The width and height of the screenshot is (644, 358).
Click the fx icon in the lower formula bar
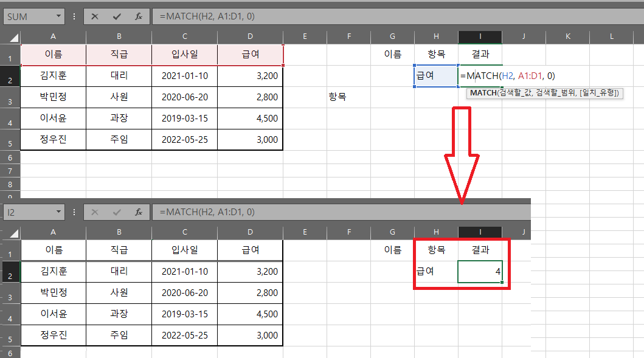coord(139,212)
